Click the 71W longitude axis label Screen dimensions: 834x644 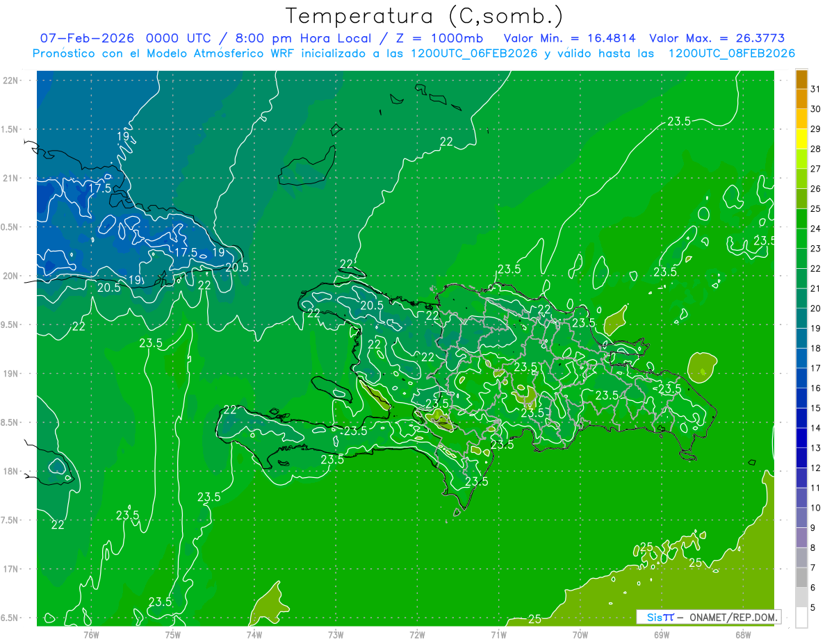coord(498,634)
